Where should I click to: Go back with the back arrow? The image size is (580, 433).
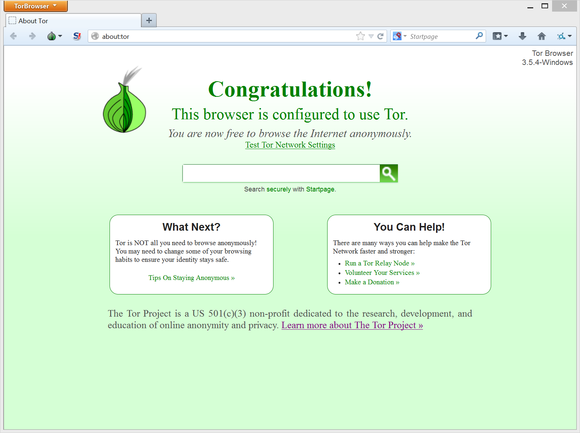click(14, 36)
